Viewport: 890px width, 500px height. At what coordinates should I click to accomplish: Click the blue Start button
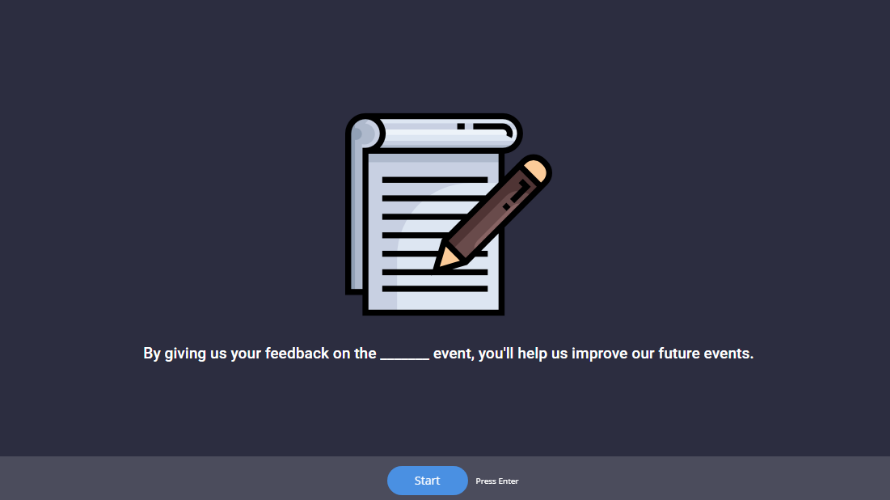click(x=427, y=480)
